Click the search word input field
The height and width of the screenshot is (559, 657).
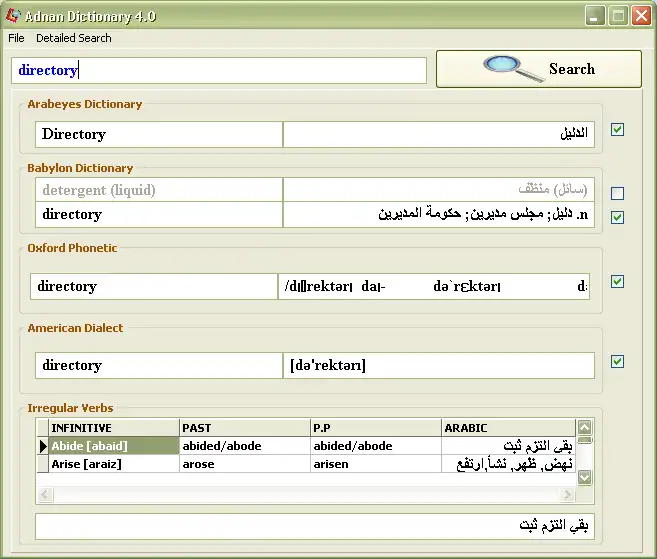click(x=219, y=70)
